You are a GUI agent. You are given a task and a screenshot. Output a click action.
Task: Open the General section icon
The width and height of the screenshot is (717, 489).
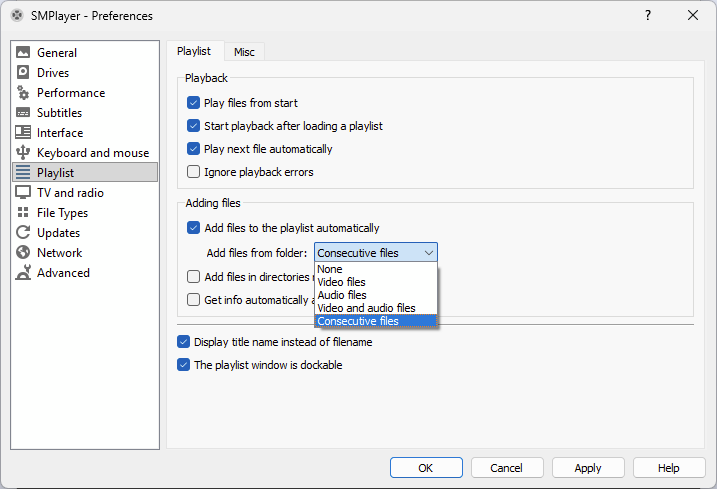(23, 52)
